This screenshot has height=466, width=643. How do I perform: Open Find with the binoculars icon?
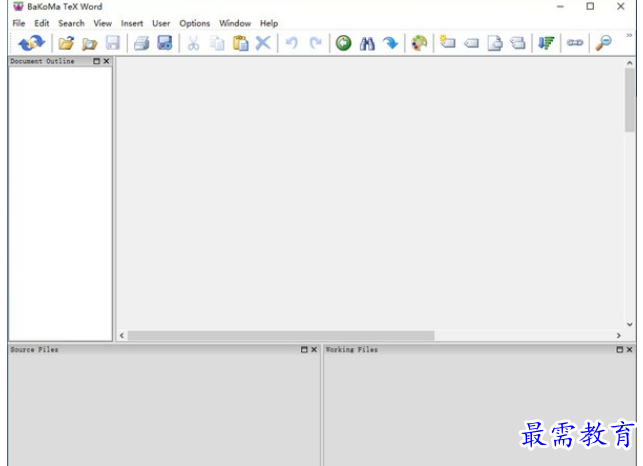tap(367, 43)
